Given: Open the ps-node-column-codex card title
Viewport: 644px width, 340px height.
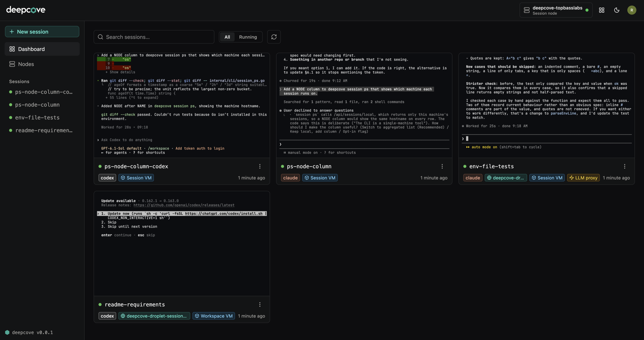Looking at the screenshot, I should [136, 166].
